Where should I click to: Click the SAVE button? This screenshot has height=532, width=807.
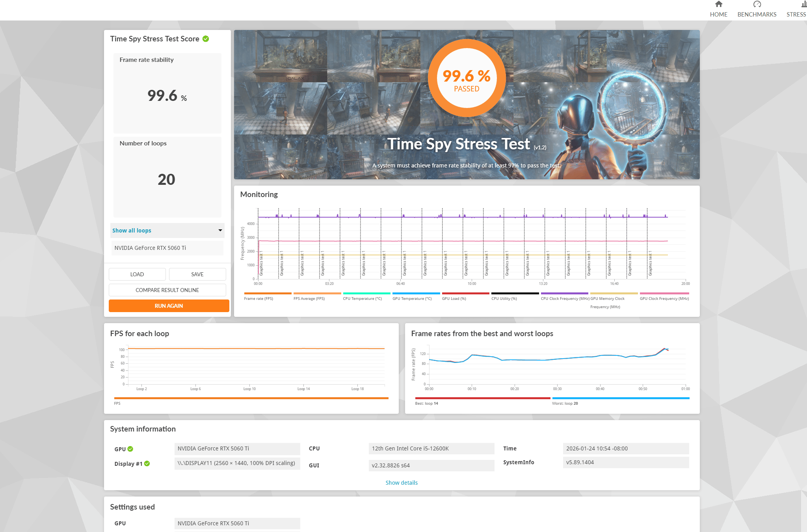[x=197, y=274]
